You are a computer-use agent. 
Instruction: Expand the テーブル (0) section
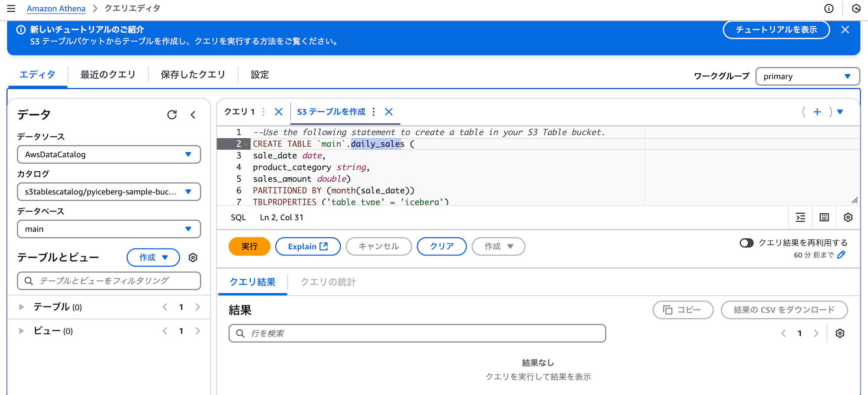click(21, 307)
